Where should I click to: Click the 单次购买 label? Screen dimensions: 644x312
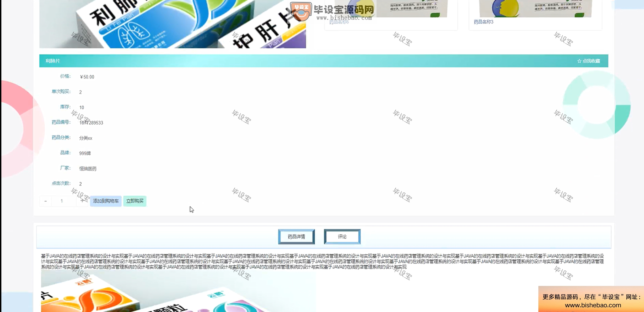[61, 92]
